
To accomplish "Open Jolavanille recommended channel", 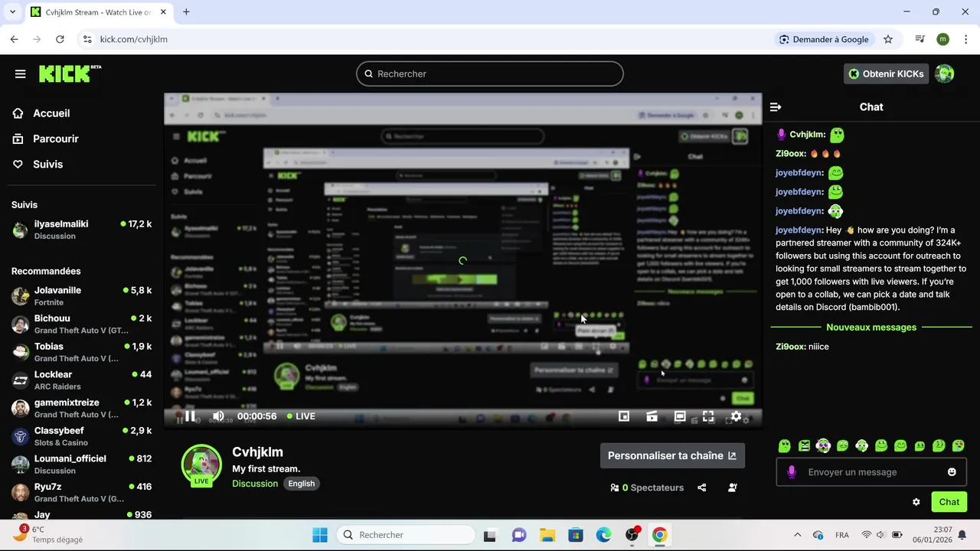I will (x=82, y=295).
